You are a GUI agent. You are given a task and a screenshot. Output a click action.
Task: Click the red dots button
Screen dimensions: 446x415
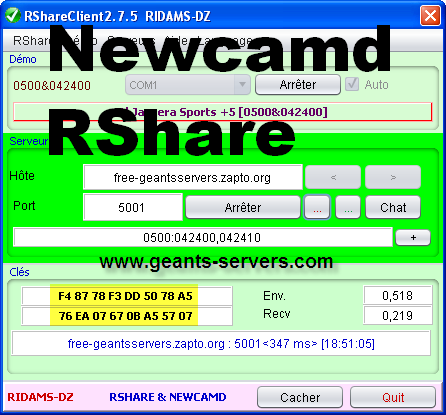point(317,207)
